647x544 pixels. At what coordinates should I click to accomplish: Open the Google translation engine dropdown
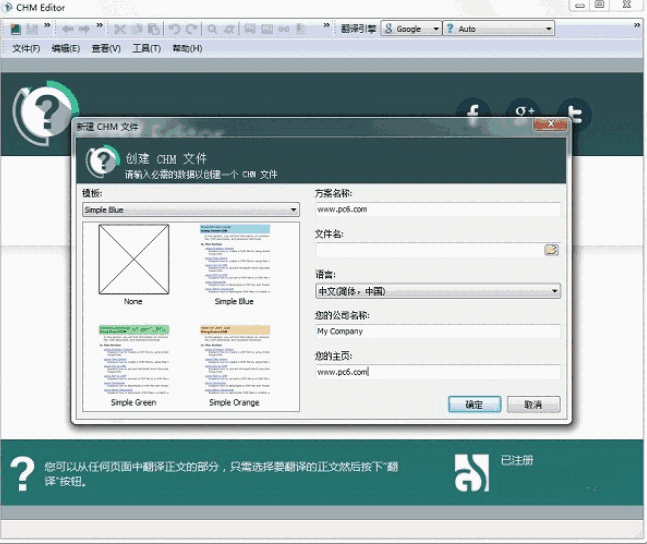[411, 28]
